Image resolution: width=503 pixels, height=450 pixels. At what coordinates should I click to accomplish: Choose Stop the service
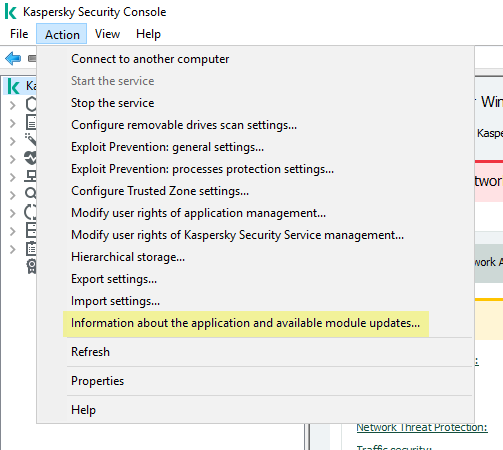tap(255, 103)
